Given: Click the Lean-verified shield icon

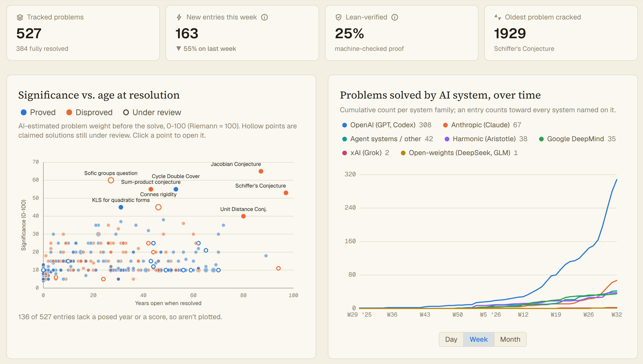Looking at the screenshot, I should [x=339, y=17].
